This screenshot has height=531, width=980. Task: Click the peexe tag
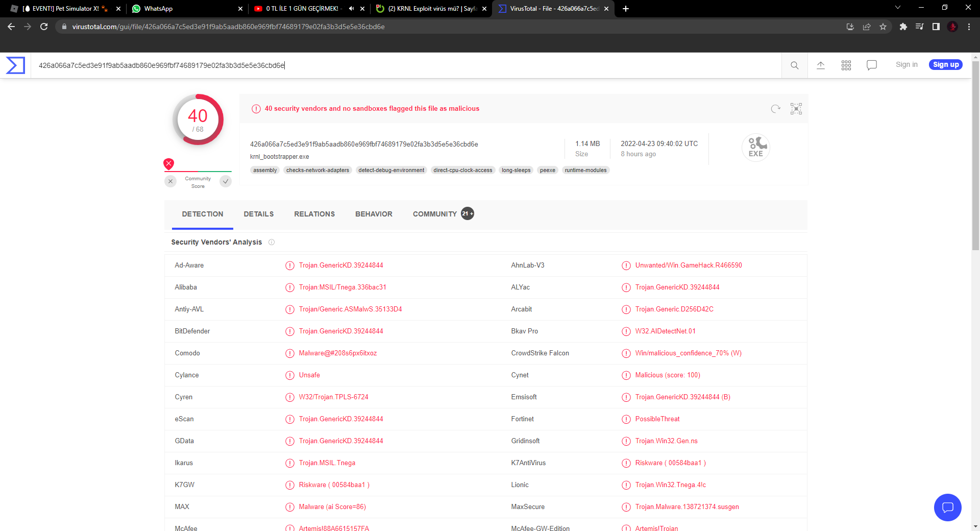click(x=548, y=171)
